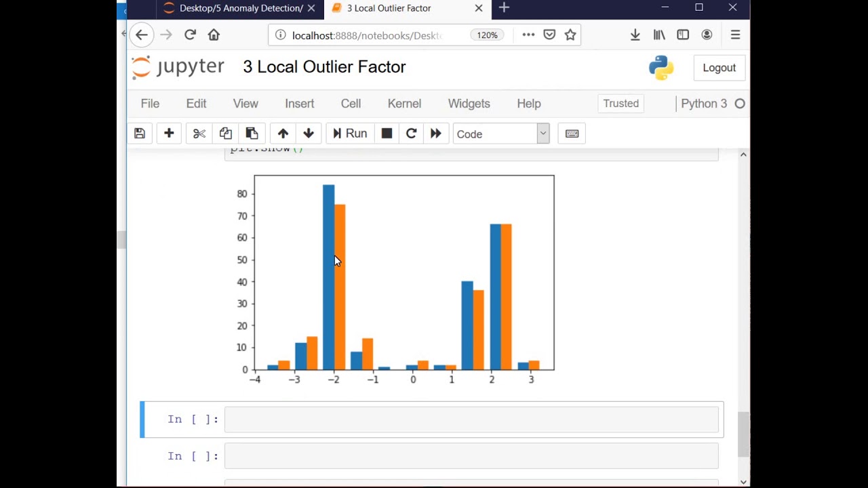
Task: Click the notebook vertical scrollbar thumb
Action: click(x=743, y=434)
